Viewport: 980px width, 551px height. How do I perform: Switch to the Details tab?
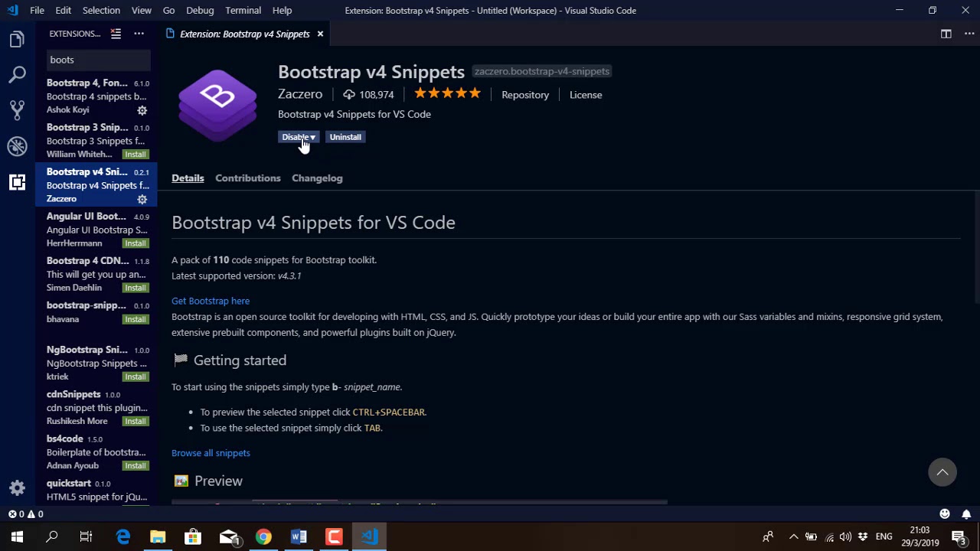click(x=188, y=178)
